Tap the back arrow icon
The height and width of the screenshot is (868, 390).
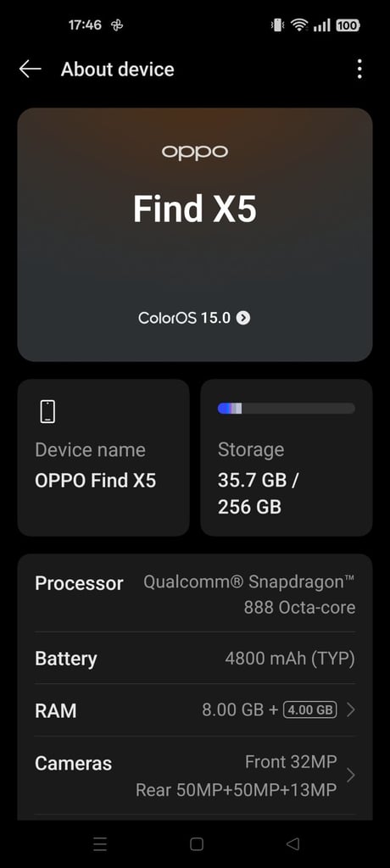[x=31, y=70]
